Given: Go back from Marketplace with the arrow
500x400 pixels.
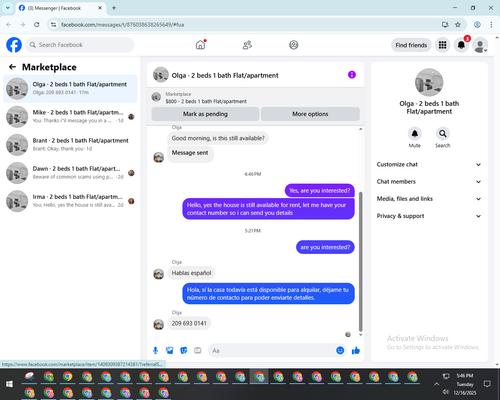Looking at the screenshot, I should pyautogui.click(x=12, y=67).
